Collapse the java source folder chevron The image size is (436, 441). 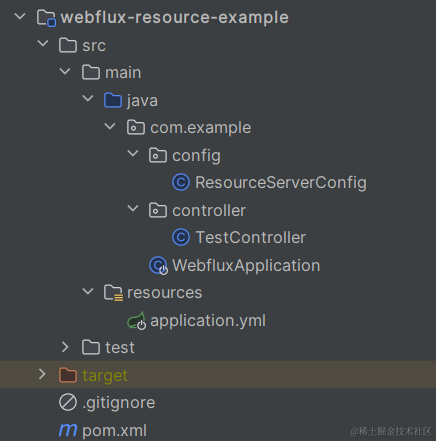[88, 98]
